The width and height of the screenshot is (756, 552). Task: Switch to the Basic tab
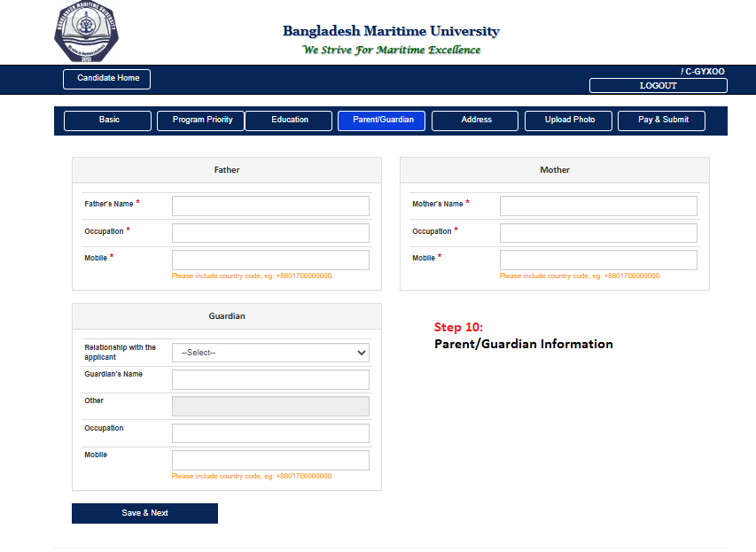click(x=108, y=121)
